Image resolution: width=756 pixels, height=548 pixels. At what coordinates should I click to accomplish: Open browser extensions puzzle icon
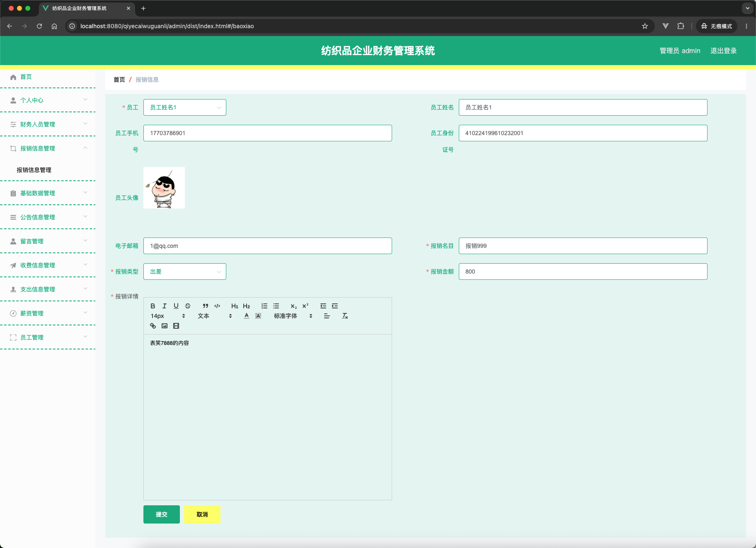(681, 26)
